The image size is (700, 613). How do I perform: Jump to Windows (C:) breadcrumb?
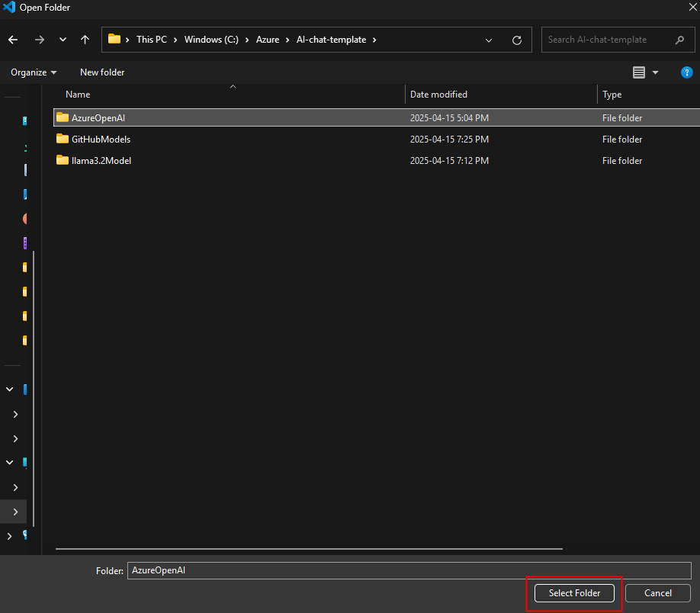click(211, 40)
